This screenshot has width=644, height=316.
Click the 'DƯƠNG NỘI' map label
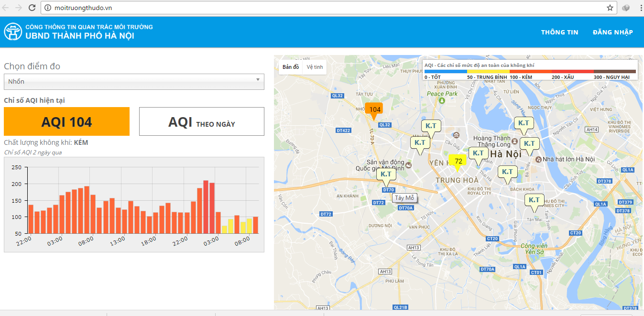pos(380,225)
